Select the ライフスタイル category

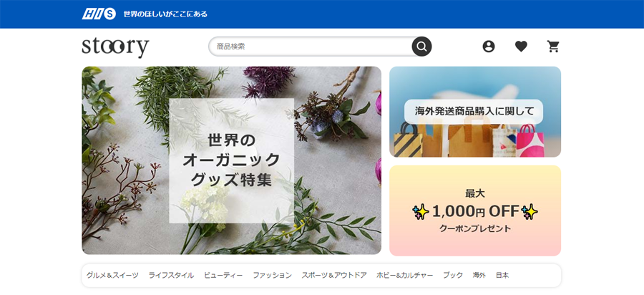point(171,275)
